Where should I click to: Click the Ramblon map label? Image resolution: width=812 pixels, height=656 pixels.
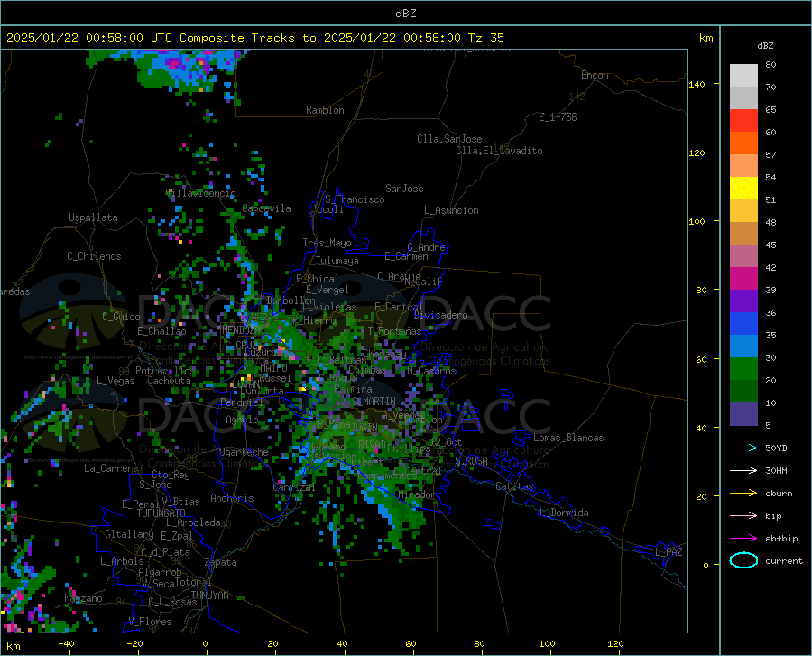(x=325, y=110)
